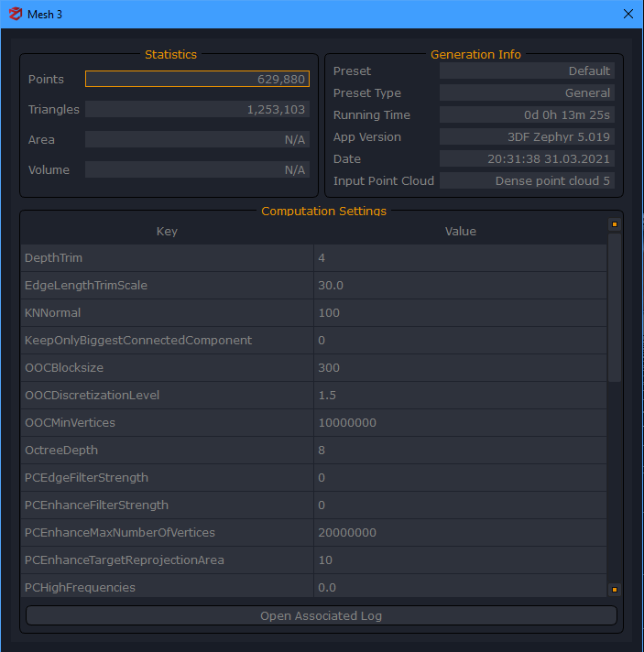Click the Area value field
This screenshot has width=644, height=652.
click(x=197, y=140)
